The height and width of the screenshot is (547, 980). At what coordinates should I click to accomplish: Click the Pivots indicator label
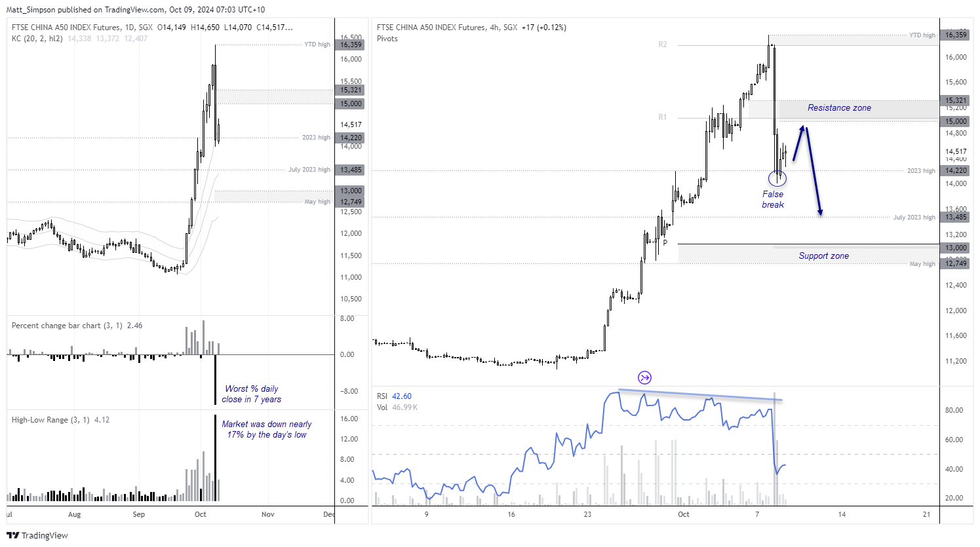[x=387, y=39]
